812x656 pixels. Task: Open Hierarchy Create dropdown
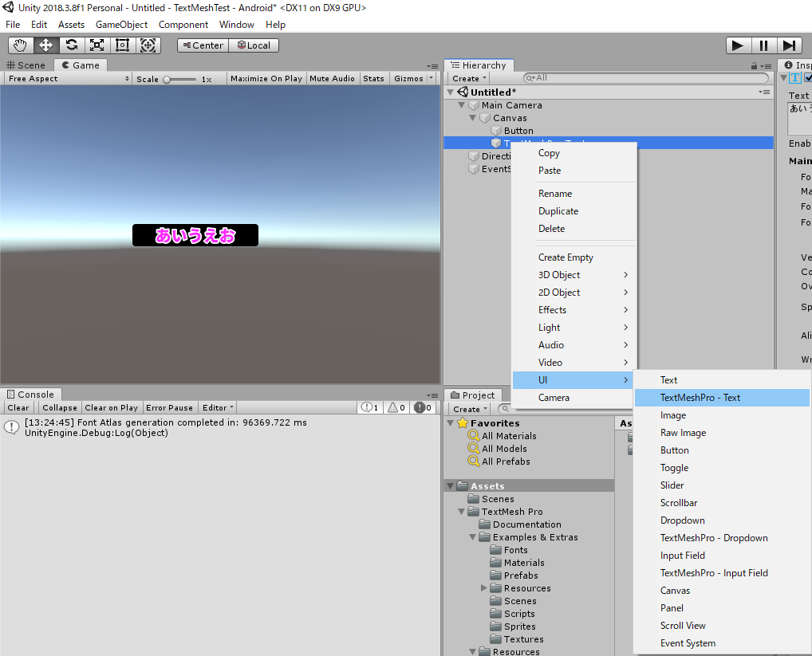coord(469,79)
